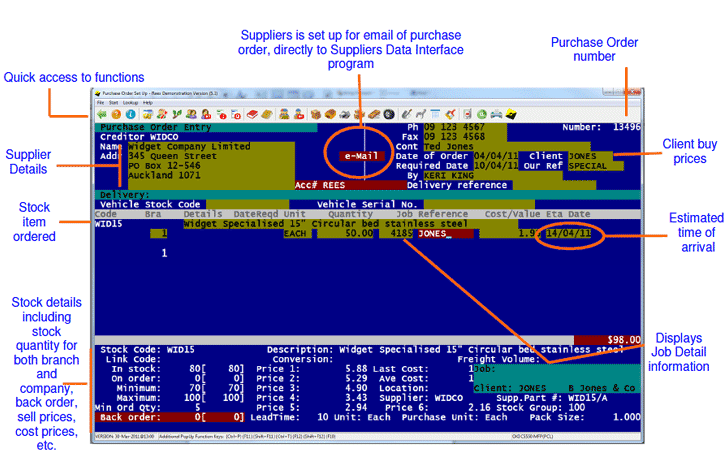726x476 pixels.
Task: Click the printer icon in toolbar
Action: 497,115
